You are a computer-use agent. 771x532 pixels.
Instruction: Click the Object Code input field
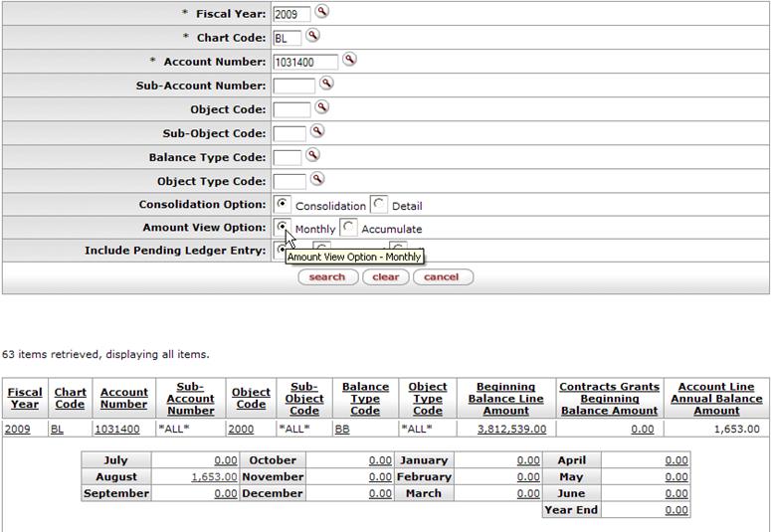pyautogui.click(x=292, y=110)
